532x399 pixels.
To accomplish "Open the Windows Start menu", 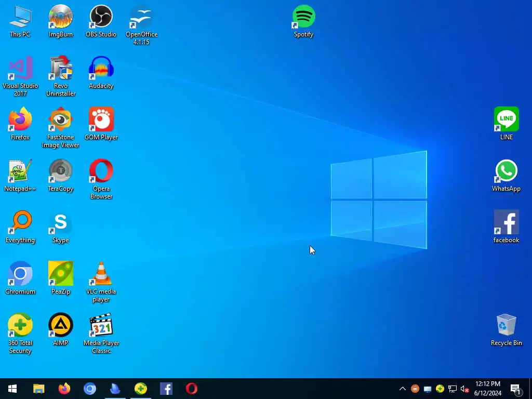I will 12,389.
